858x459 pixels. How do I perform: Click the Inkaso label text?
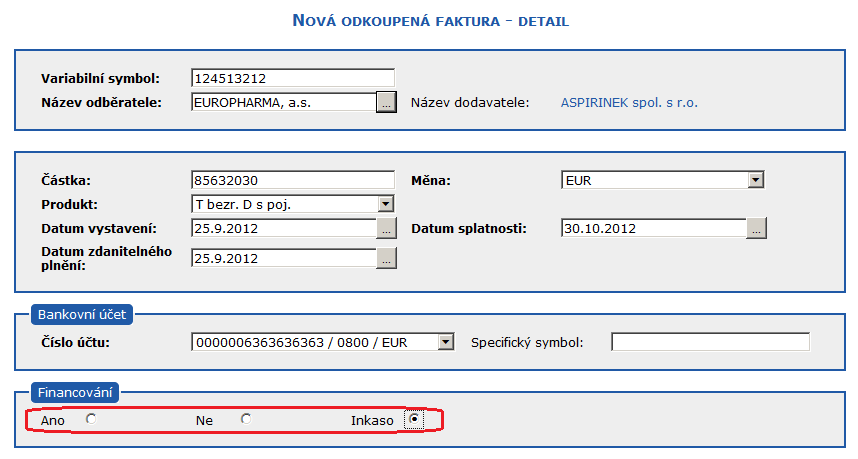point(372,420)
